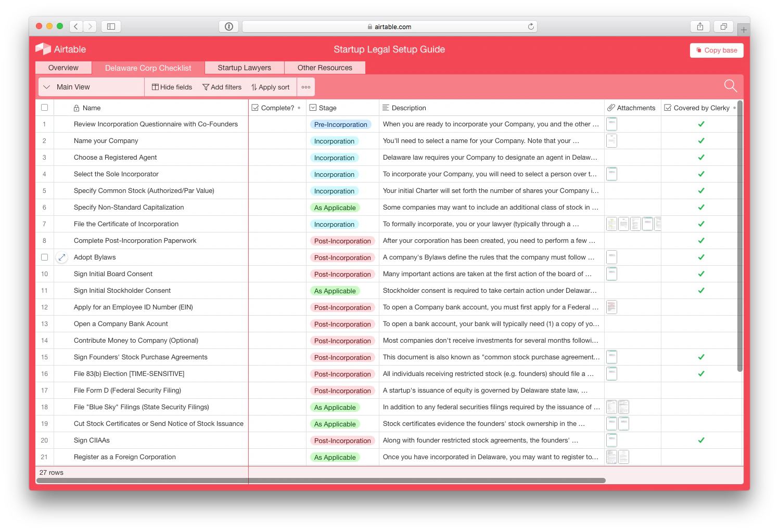Click the 27 rows summary text
779x532 pixels.
[x=52, y=473]
